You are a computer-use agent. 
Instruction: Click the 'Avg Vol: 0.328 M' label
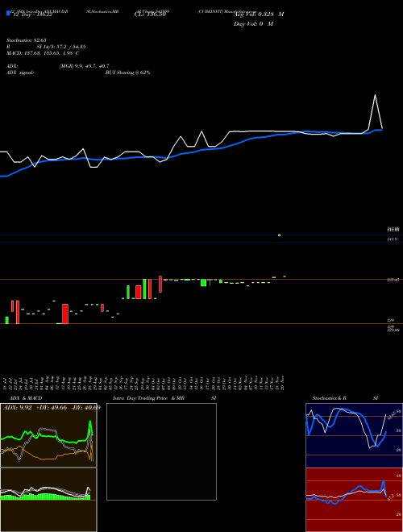pyautogui.click(x=259, y=15)
